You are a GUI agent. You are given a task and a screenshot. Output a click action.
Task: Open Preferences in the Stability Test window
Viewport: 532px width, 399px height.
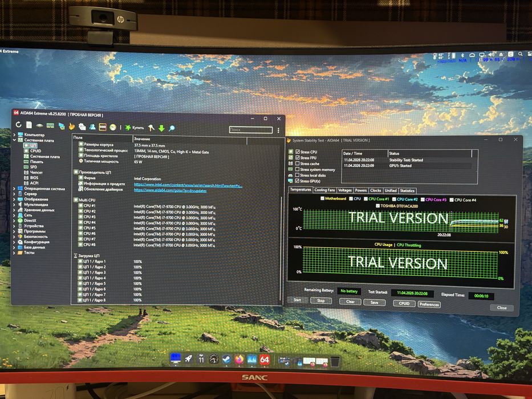click(x=429, y=304)
